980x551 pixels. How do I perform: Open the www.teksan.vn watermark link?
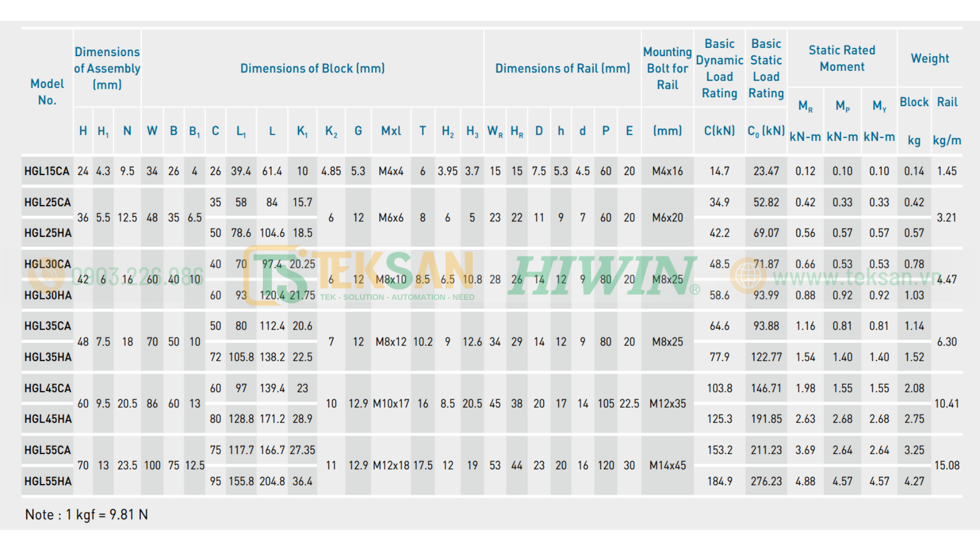point(856,278)
